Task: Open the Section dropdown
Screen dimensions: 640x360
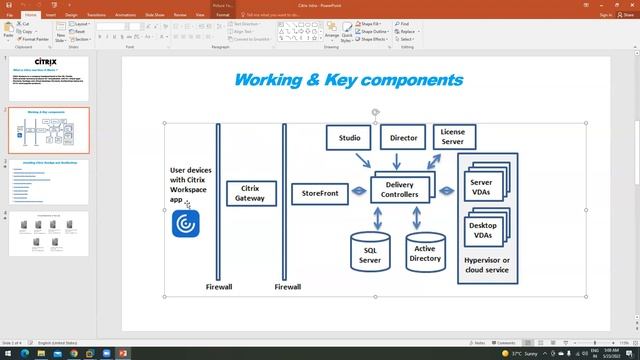Action: coord(80,39)
